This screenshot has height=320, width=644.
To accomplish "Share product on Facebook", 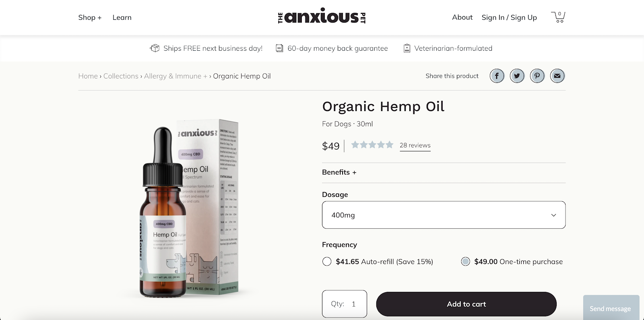I will tap(497, 76).
